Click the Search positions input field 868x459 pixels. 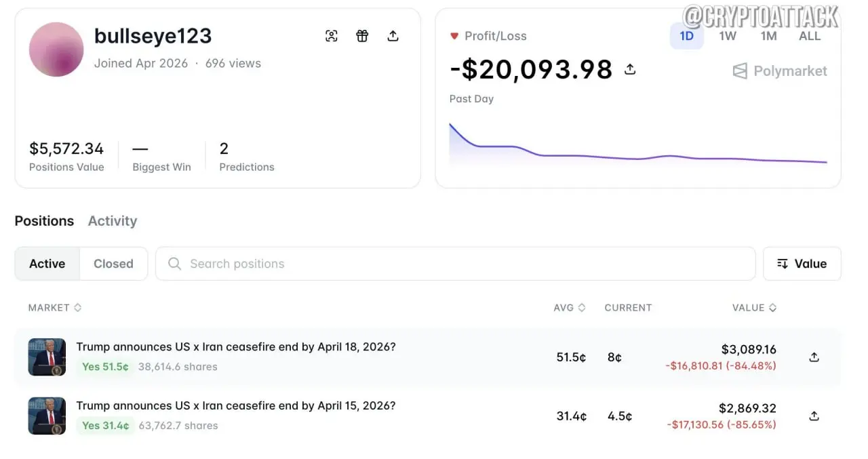click(x=454, y=264)
